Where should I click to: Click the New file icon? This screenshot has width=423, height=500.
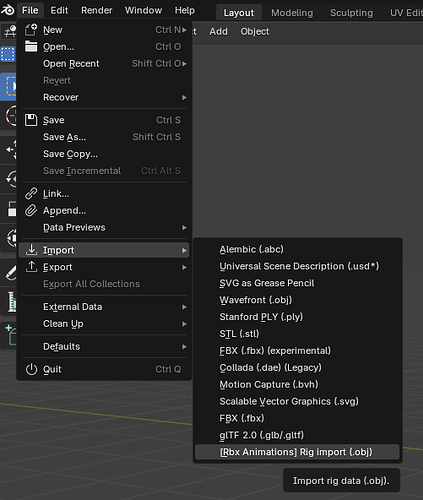coord(31,30)
